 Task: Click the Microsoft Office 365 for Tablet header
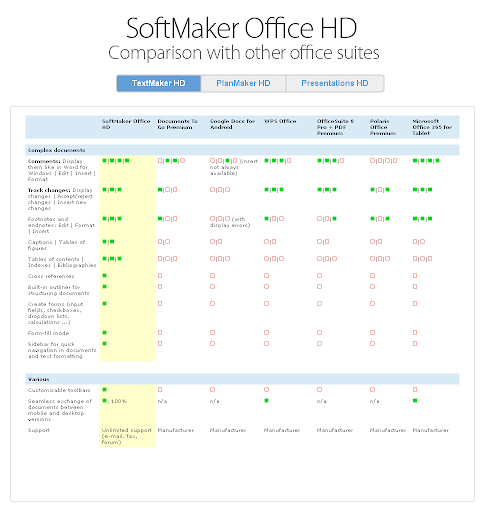pos(432,127)
